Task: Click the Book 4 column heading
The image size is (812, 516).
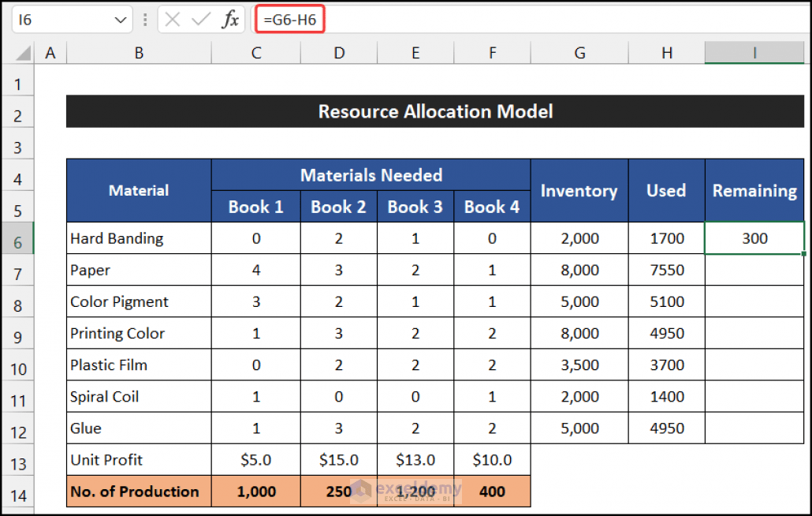Action: [x=492, y=207]
